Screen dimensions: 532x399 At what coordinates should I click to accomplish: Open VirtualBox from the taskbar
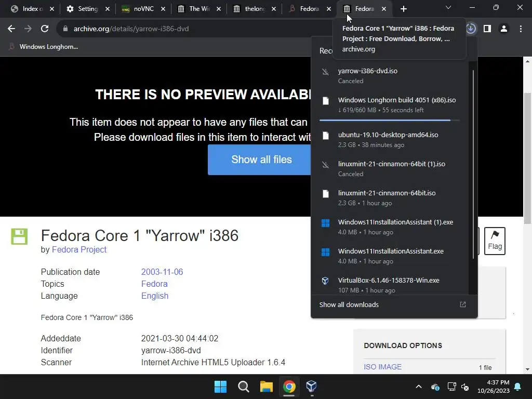tap(312, 387)
